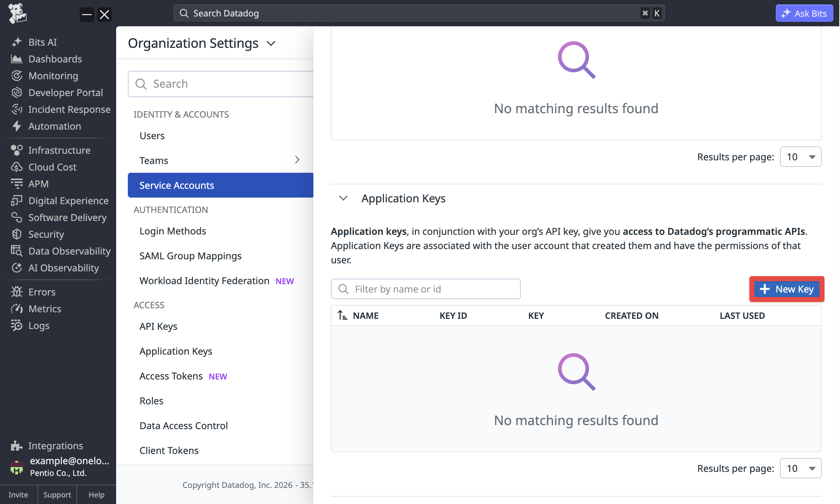The width and height of the screenshot is (840, 504).
Task: Open Automation in sidebar
Action: (x=46, y=126)
